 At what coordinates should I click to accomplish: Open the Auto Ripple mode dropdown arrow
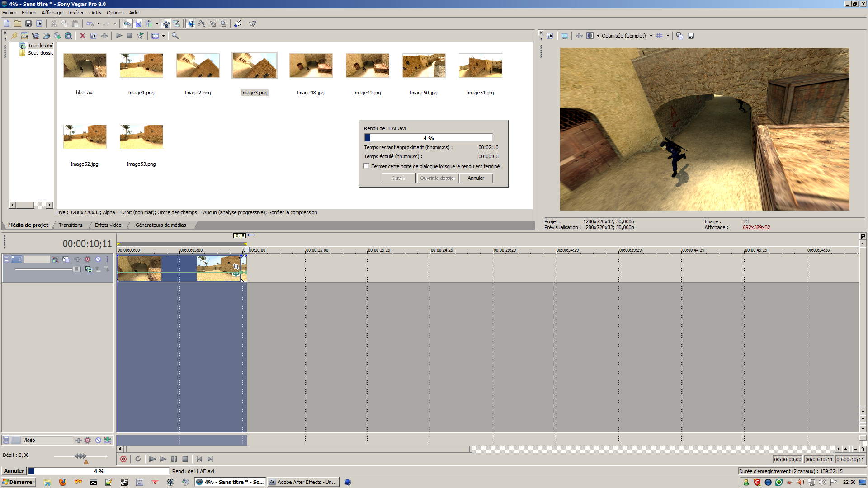click(x=157, y=23)
